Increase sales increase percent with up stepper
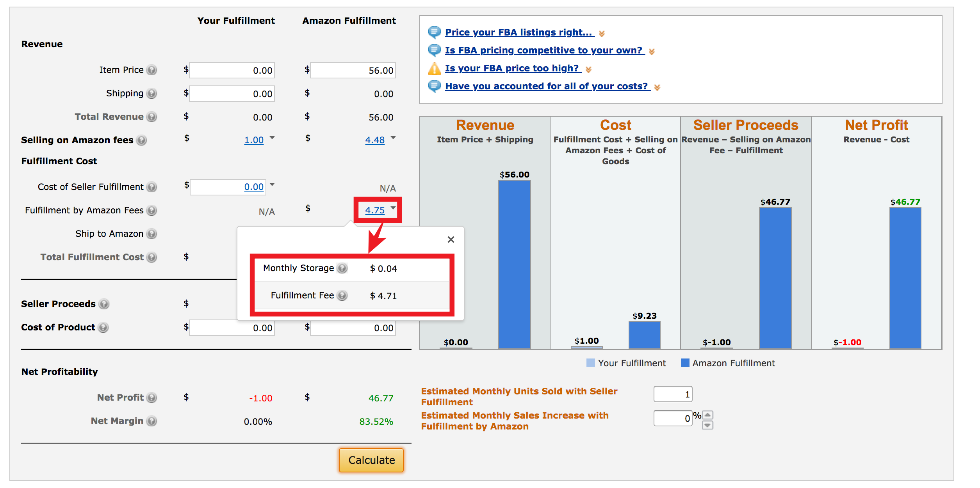 (707, 415)
